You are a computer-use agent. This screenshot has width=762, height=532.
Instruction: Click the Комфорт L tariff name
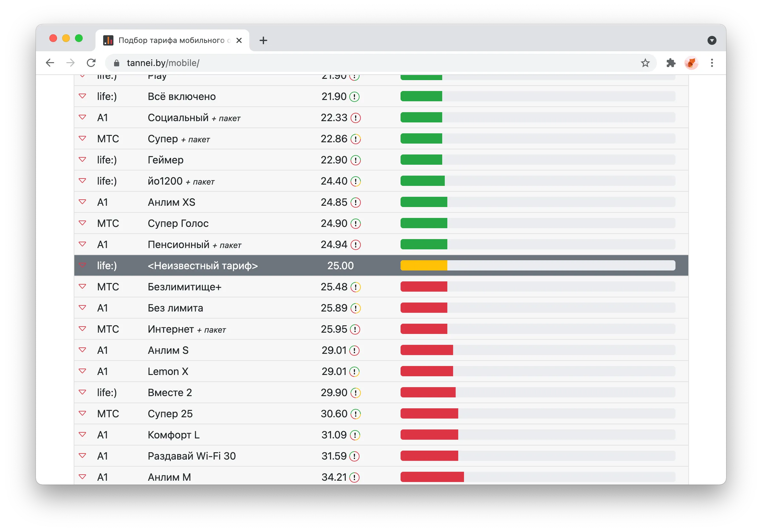(x=174, y=435)
